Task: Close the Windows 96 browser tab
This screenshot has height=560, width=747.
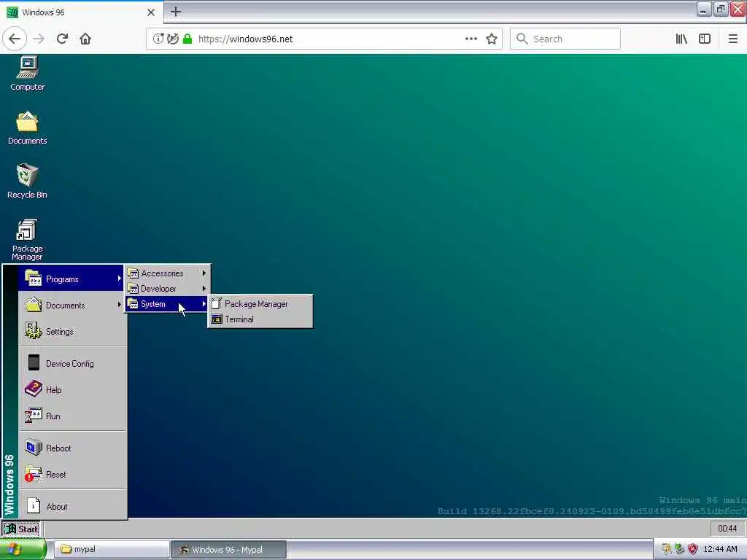Action: point(150,12)
